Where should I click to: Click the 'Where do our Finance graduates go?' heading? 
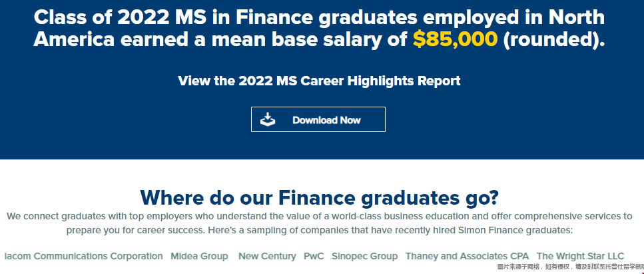click(319, 197)
